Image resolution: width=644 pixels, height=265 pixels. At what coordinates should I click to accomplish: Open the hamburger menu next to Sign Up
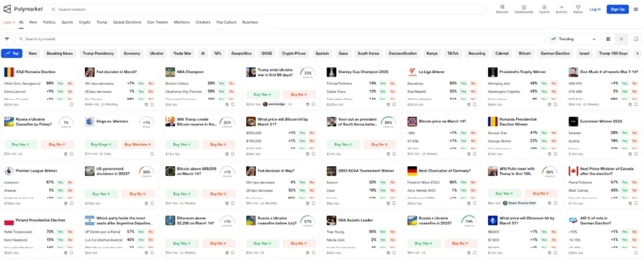[x=636, y=9]
